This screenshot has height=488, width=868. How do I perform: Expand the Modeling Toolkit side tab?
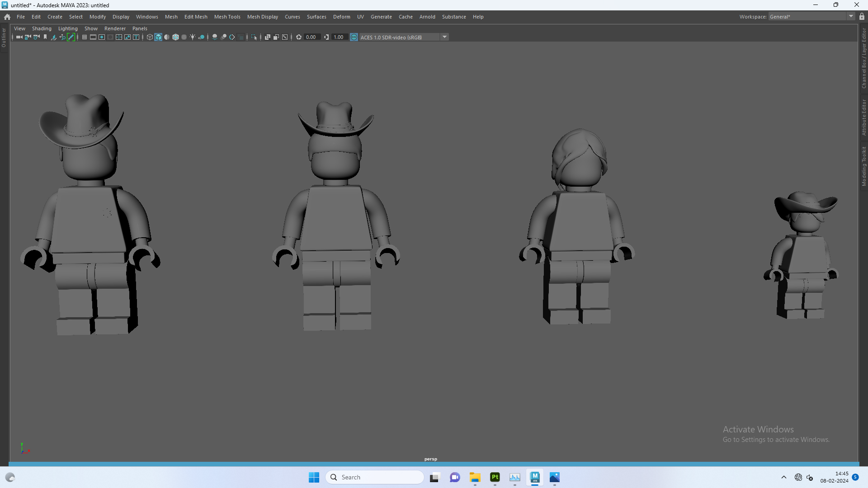coord(863,166)
